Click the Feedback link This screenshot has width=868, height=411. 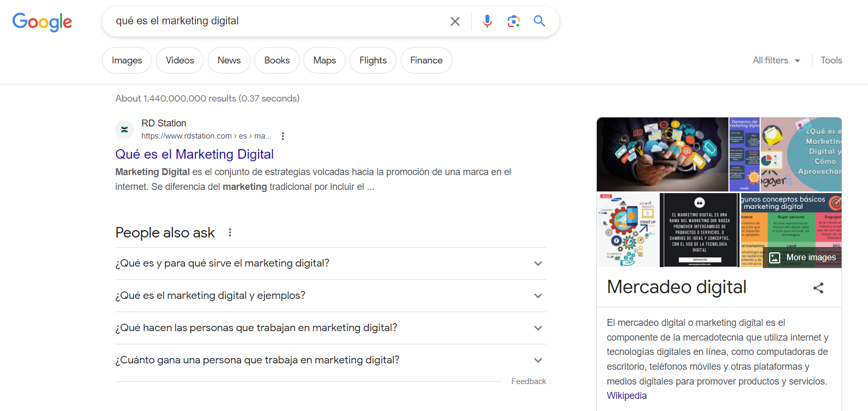529,381
